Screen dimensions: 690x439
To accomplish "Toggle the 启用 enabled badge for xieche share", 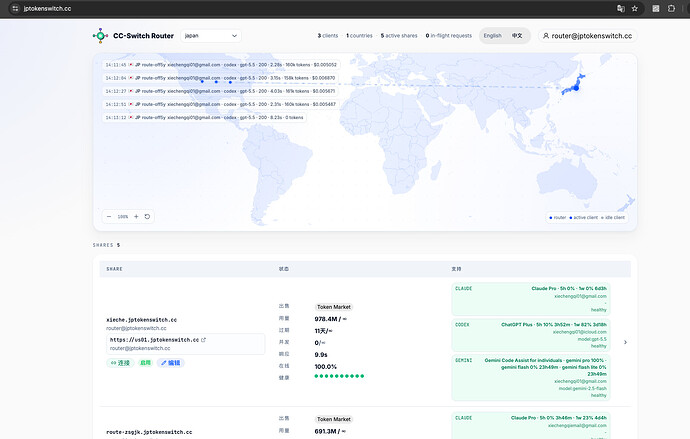I will 145,363.
